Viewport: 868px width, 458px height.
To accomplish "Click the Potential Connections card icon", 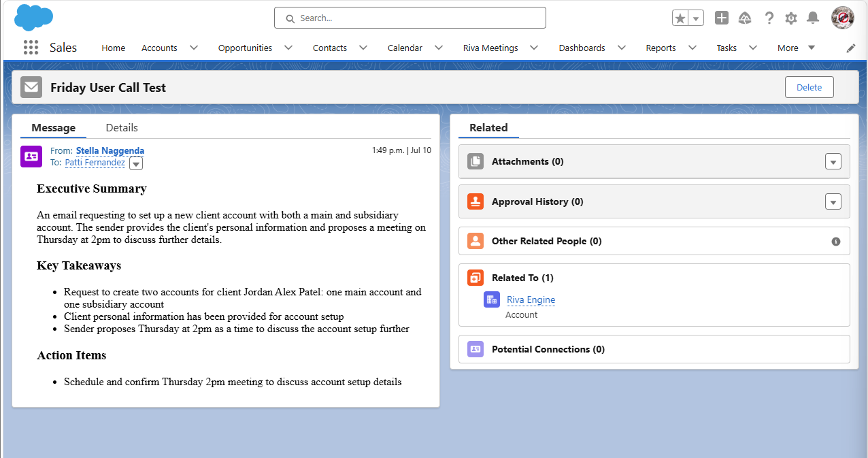I will pyautogui.click(x=475, y=349).
